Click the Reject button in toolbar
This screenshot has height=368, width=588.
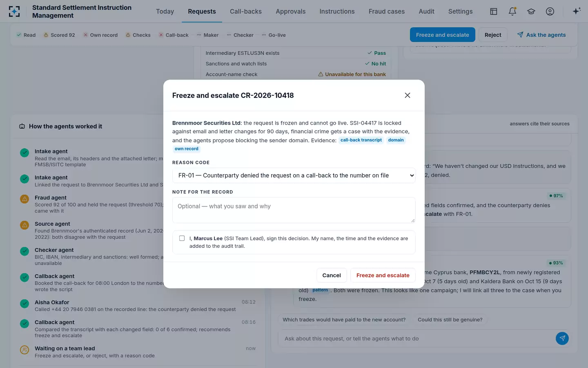point(493,35)
